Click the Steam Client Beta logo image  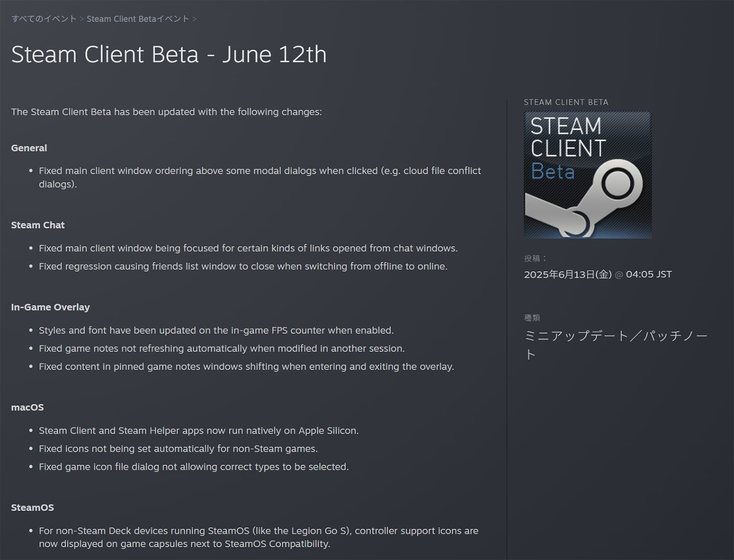[x=587, y=175]
